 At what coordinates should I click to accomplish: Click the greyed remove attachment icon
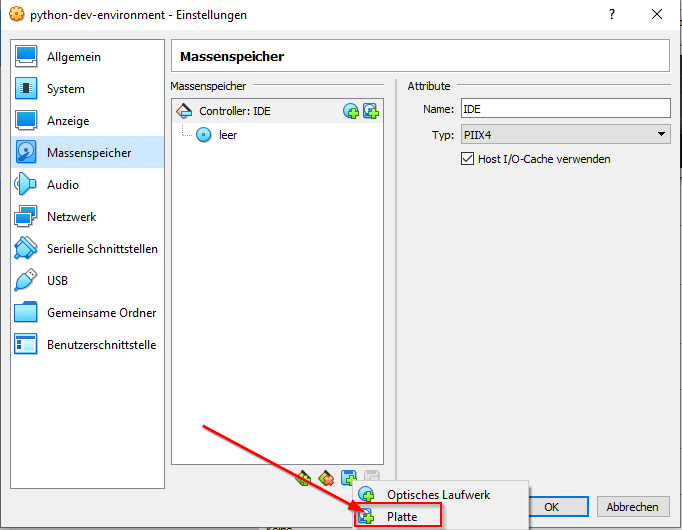click(x=372, y=475)
